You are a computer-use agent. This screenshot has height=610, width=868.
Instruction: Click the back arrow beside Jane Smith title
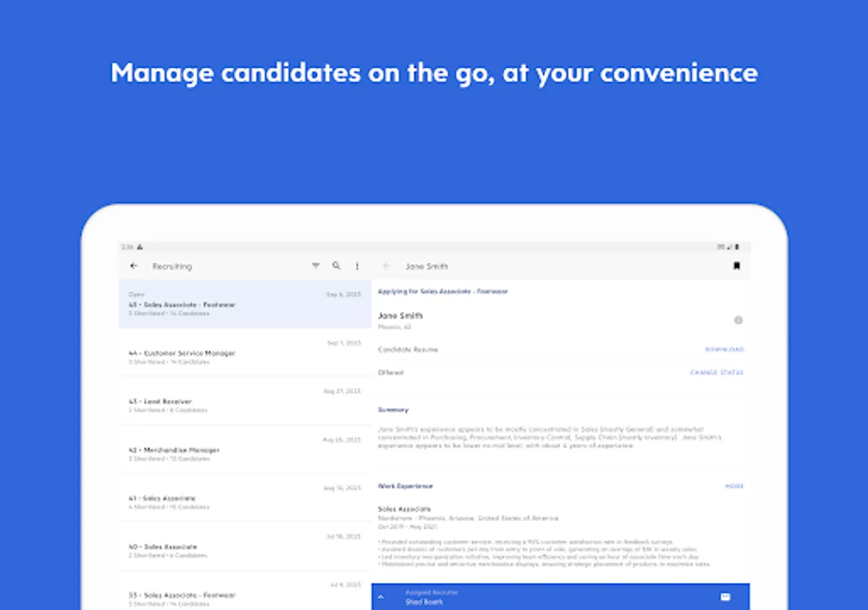[387, 266]
